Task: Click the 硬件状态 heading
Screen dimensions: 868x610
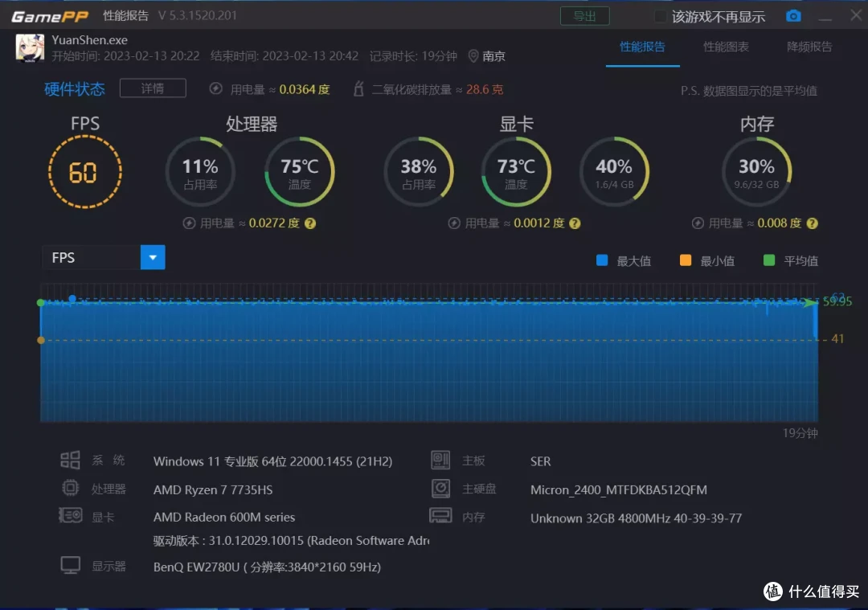Action: tap(75, 88)
